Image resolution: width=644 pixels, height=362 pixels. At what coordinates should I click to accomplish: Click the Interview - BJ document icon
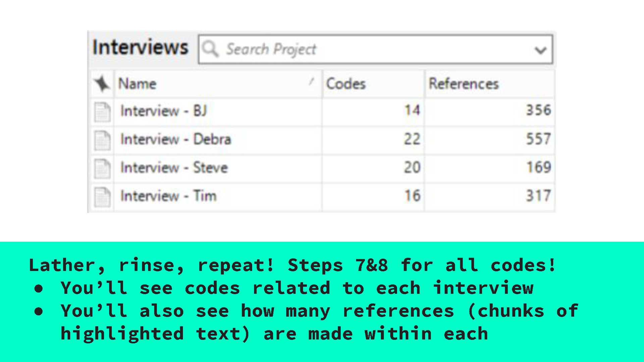pos(102,112)
